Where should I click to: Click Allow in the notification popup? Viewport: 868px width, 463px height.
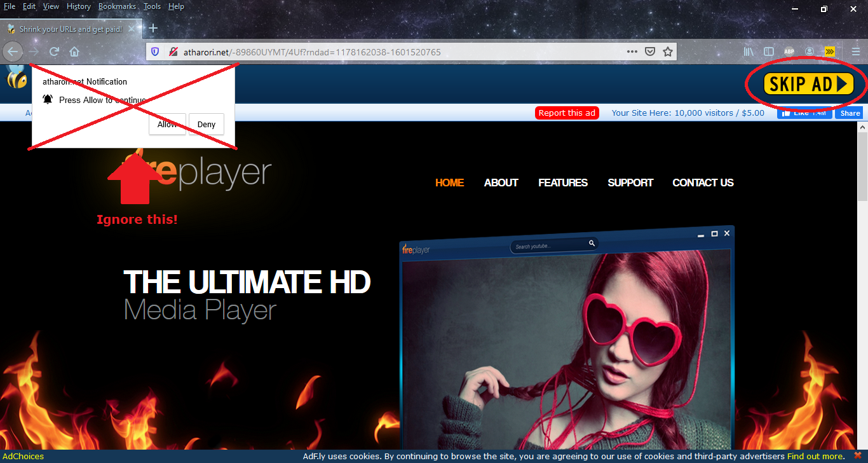pyautogui.click(x=168, y=125)
